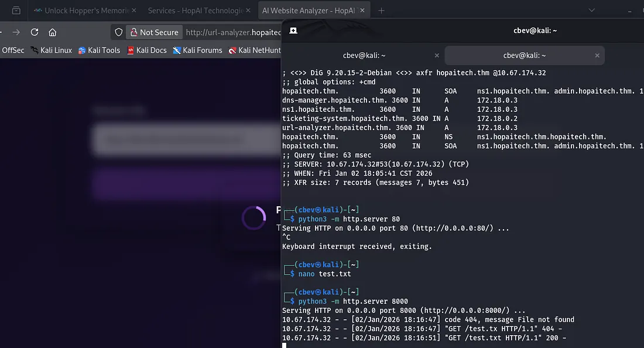The height and width of the screenshot is (348, 644).
Task: Click the Not Secure site info button
Action: tap(155, 32)
